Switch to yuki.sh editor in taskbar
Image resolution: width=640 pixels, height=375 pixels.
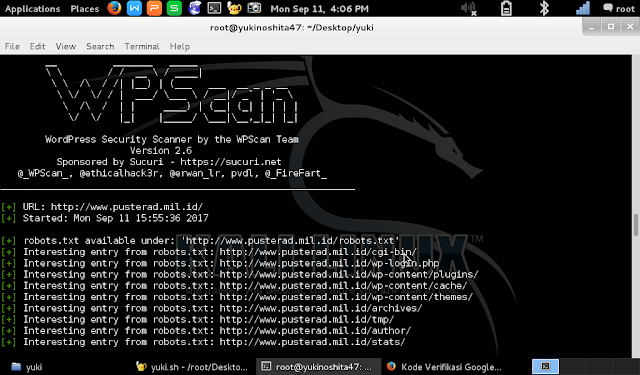192,367
